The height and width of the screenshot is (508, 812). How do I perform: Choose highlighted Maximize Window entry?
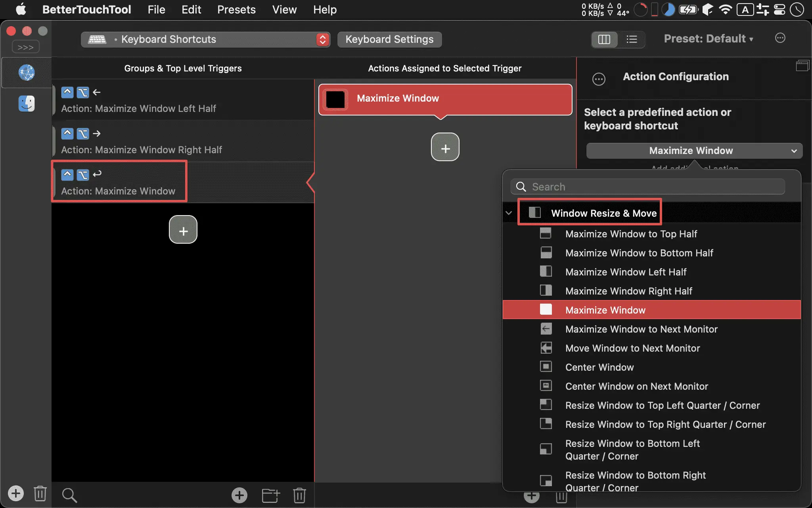pyautogui.click(x=652, y=310)
